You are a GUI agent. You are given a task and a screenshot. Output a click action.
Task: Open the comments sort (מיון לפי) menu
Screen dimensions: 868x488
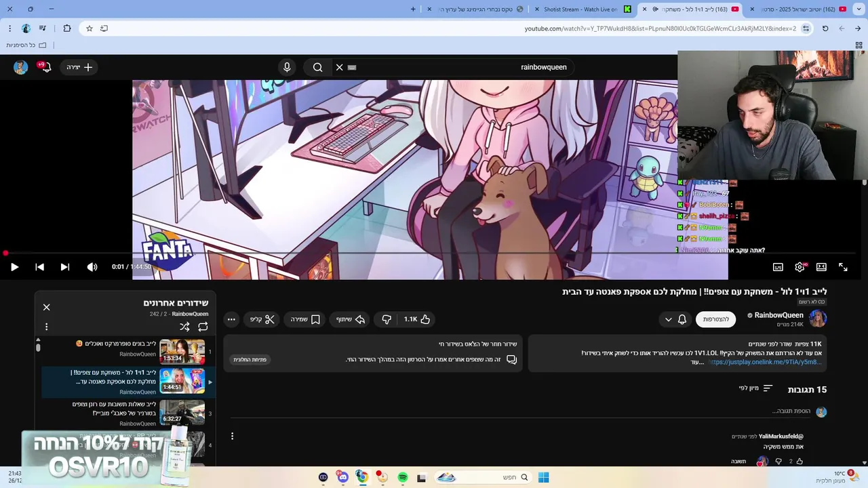click(x=755, y=388)
